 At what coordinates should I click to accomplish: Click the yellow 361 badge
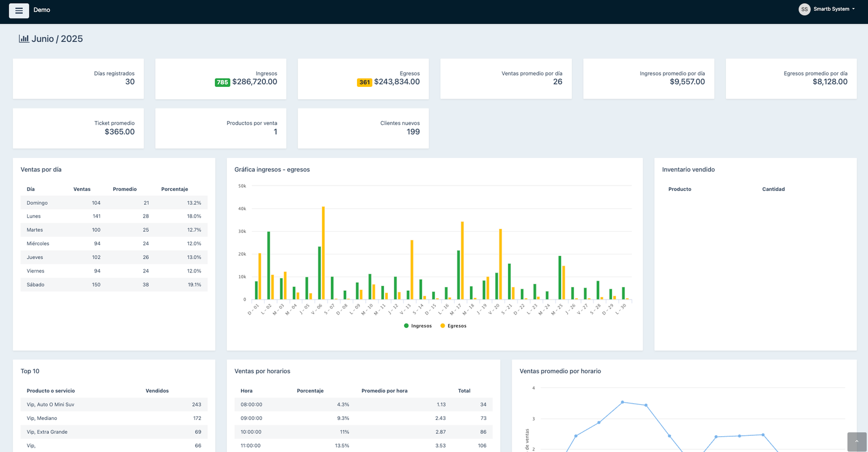[365, 82]
